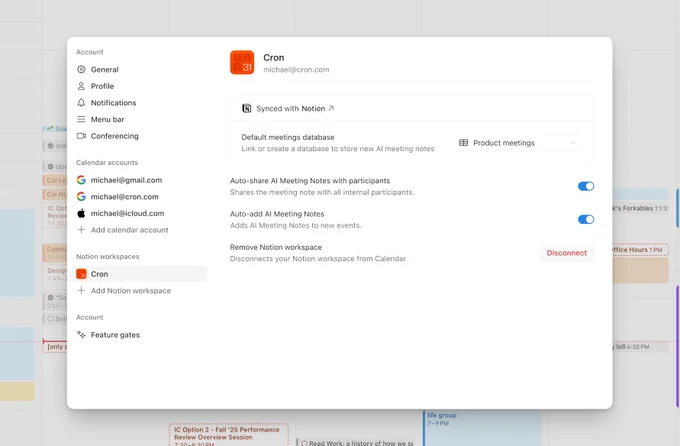
Task: Open the Synced with Notion link
Action: tap(295, 108)
